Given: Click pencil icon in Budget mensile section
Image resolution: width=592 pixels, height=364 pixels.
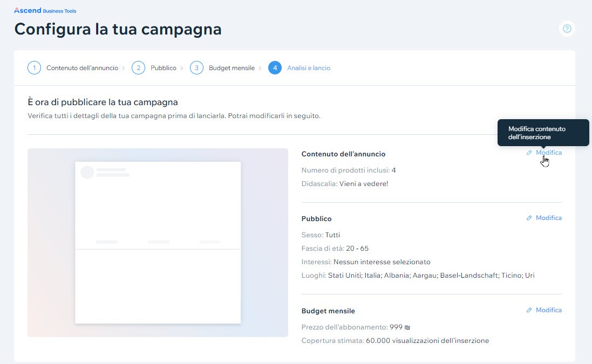Looking at the screenshot, I should pos(529,310).
